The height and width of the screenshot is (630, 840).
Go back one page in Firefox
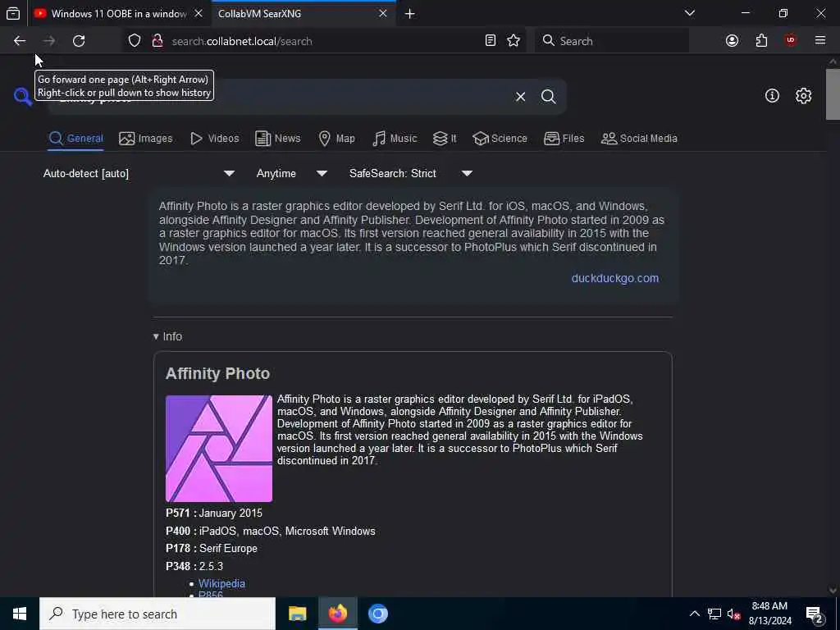pyautogui.click(x=20, y=41)
